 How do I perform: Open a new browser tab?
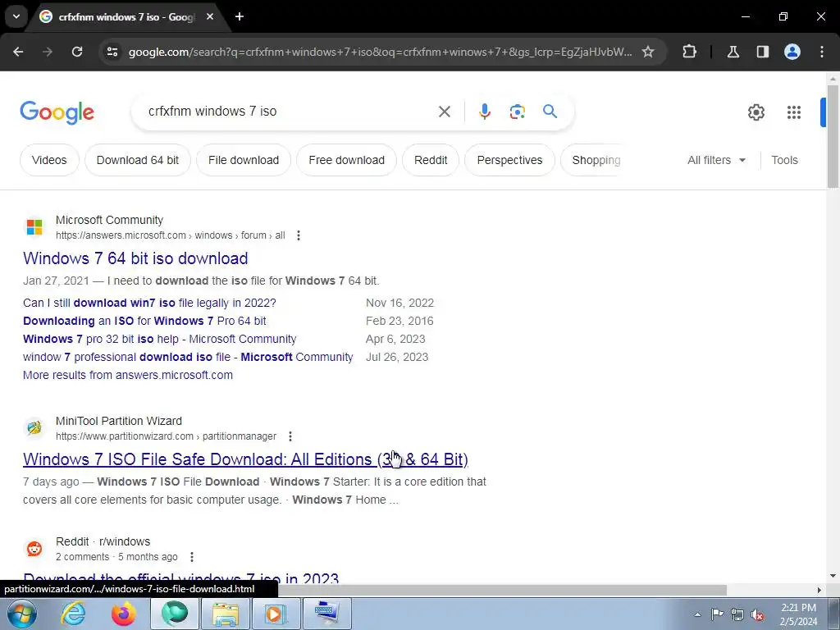click(240, 16)
